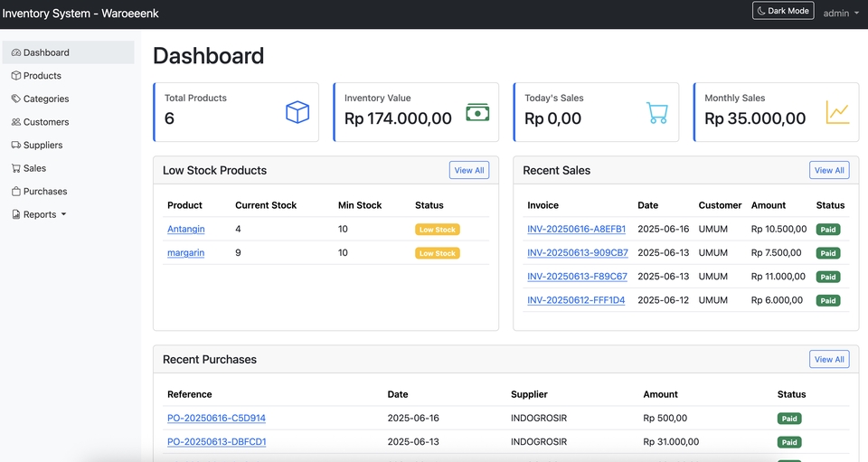Click the Categories tag icon in sidebar

(15, 99)
